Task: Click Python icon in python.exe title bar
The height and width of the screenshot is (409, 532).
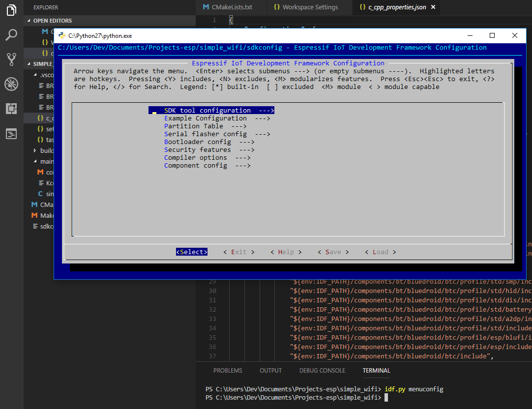Action: (62, 35)
